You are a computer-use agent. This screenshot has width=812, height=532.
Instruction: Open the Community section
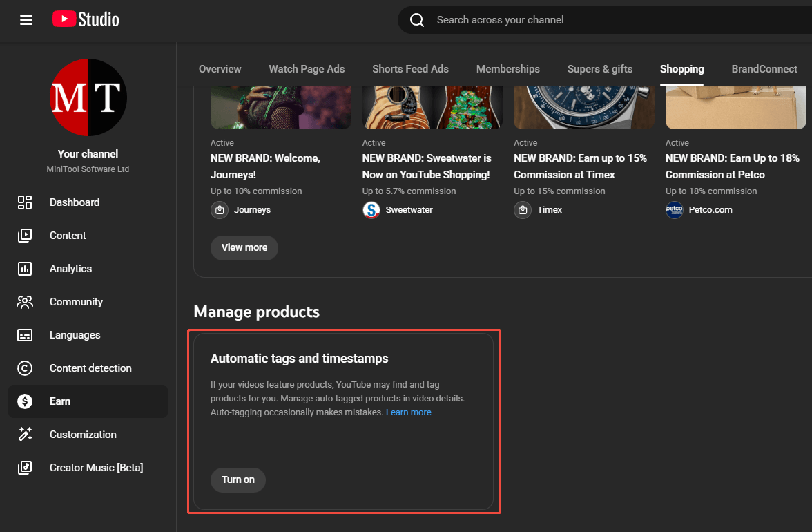pyautogui.click(x=76, y=301)
